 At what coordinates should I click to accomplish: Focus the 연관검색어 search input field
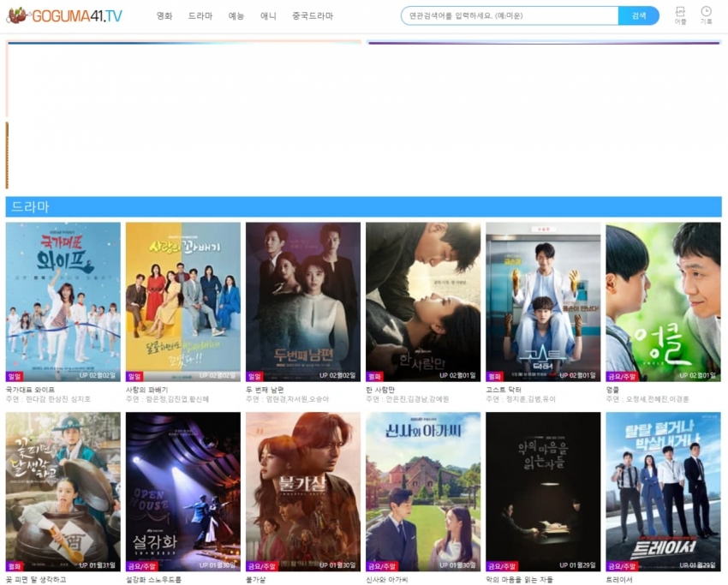[510, 15]
